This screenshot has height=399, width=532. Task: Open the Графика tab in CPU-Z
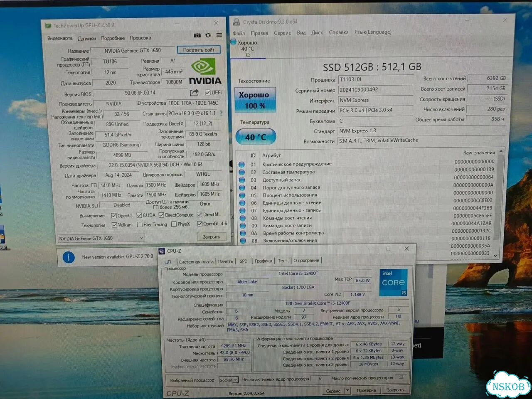pyautogui.click(x=264, y=261)
